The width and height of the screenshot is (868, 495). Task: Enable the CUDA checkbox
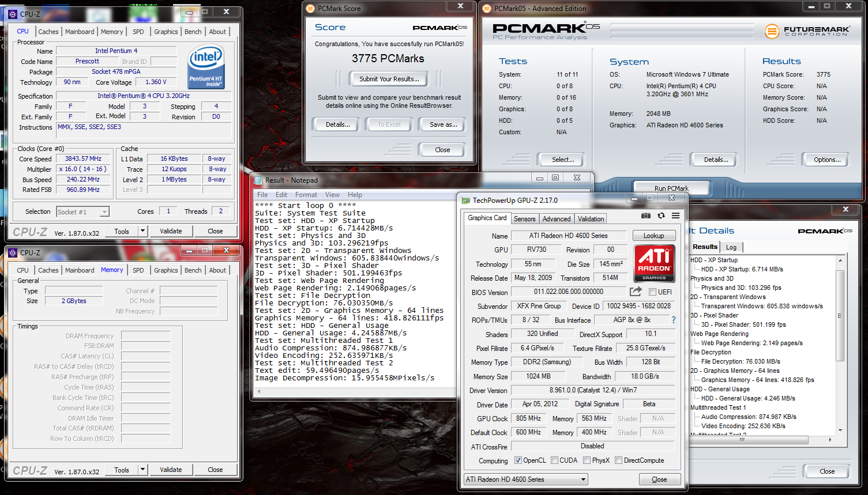(554, 460)
